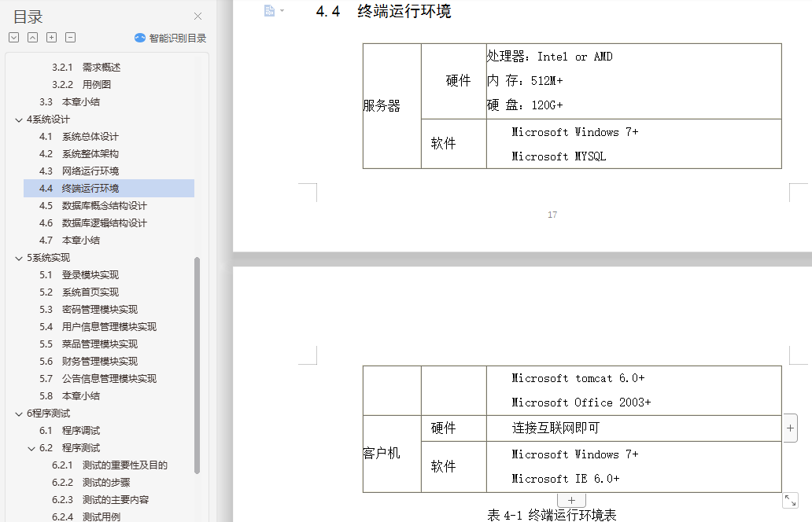Image resolution: width=812 pixels, height=522 pixels.
Task: Go to 5.1 登录模块实现
Action: (x=79, y=274)
